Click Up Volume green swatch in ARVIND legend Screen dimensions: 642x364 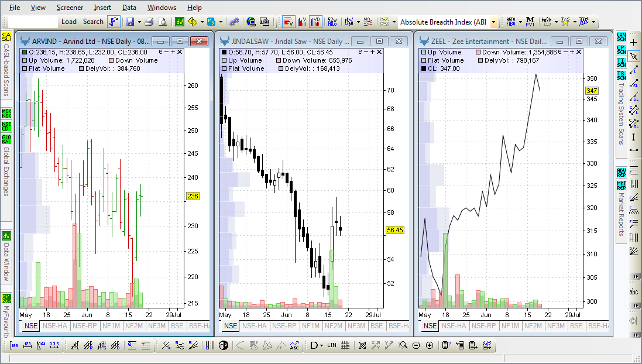click(25, 60)
